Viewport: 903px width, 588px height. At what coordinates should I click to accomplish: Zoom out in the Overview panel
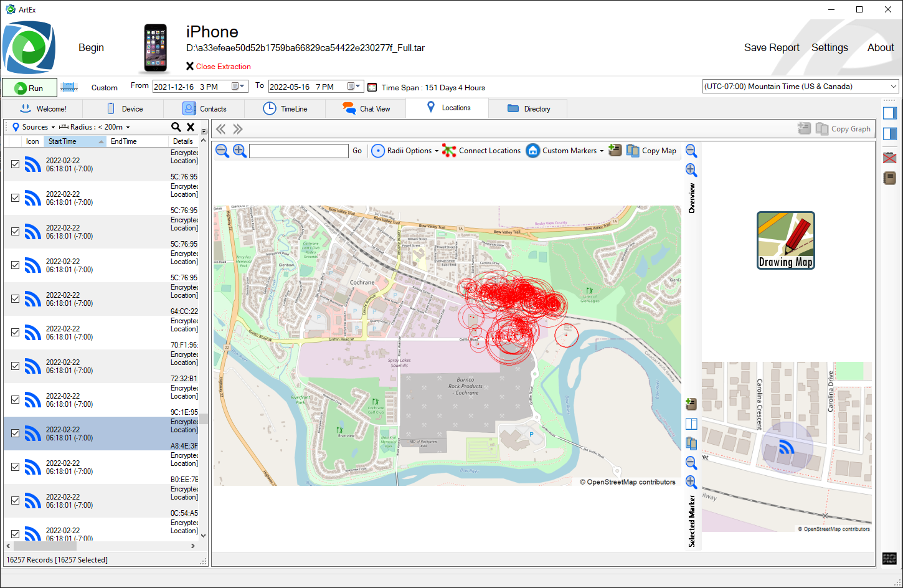point(691,150)
